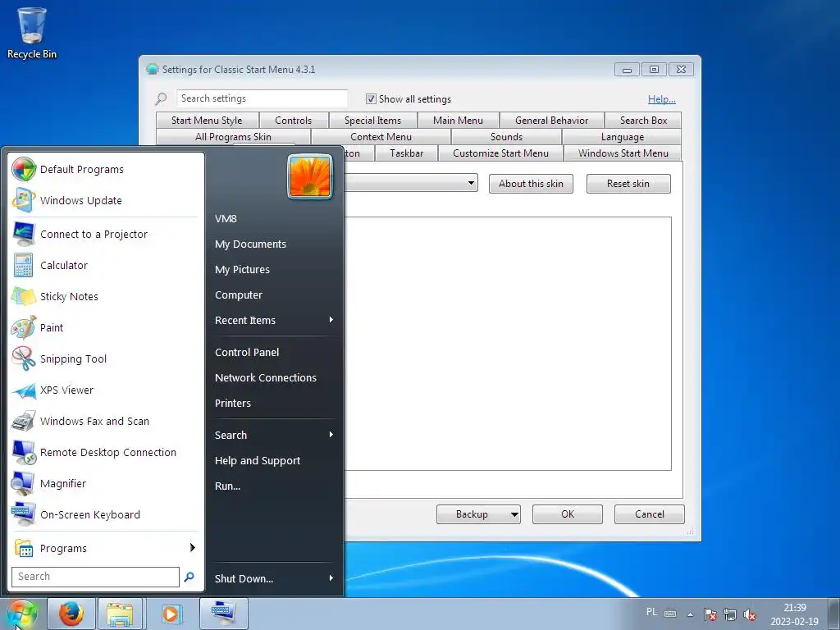Launch Windows Update entry

click(106, 200)
